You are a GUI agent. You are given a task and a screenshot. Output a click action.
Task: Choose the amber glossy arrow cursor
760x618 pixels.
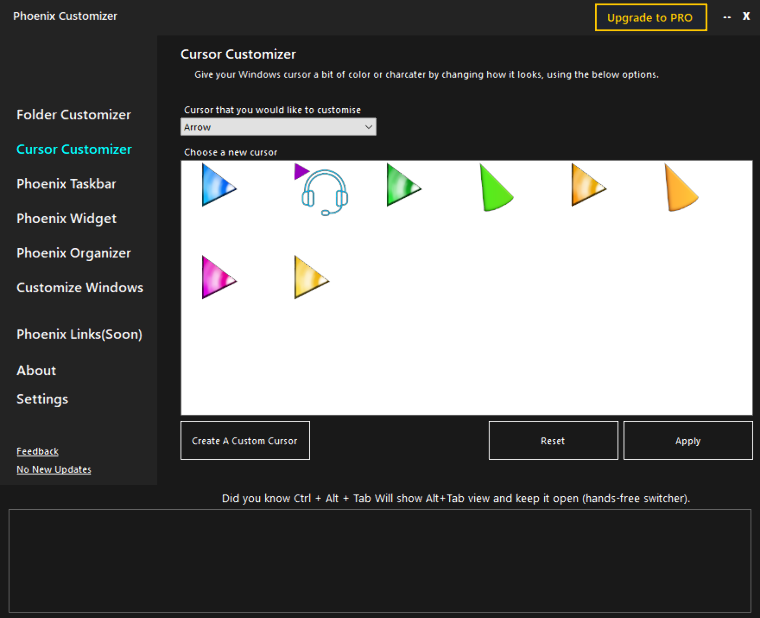point(588,185)
